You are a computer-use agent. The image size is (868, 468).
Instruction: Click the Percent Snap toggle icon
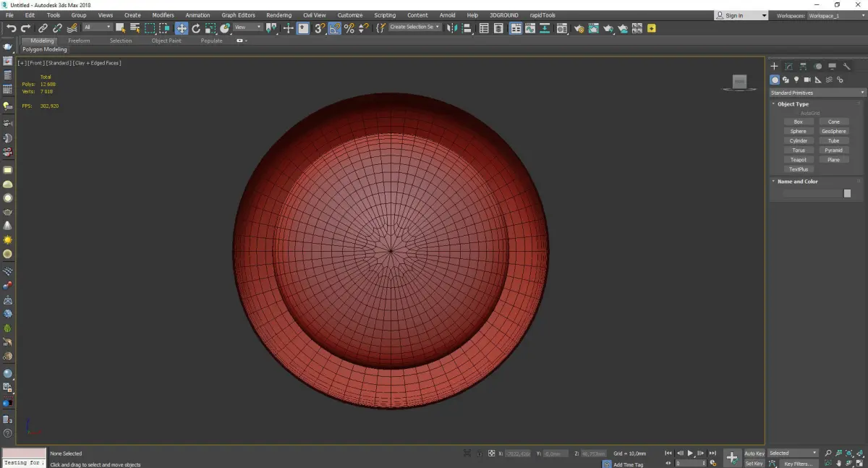[x=349, y=28]
